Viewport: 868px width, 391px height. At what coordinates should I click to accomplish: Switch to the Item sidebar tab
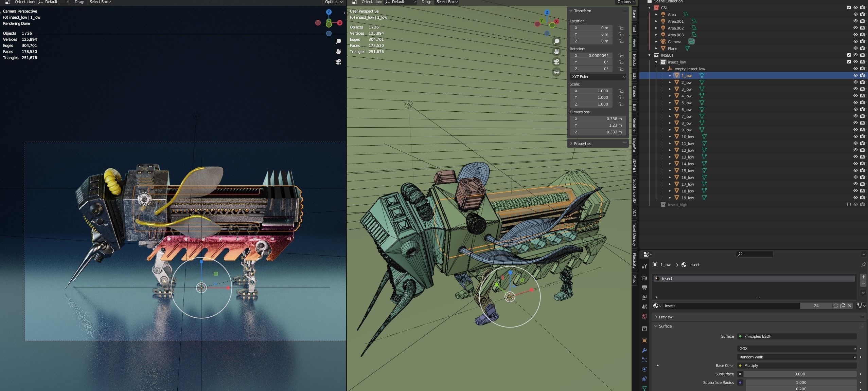pyautogui.click(x=634, y=14)
